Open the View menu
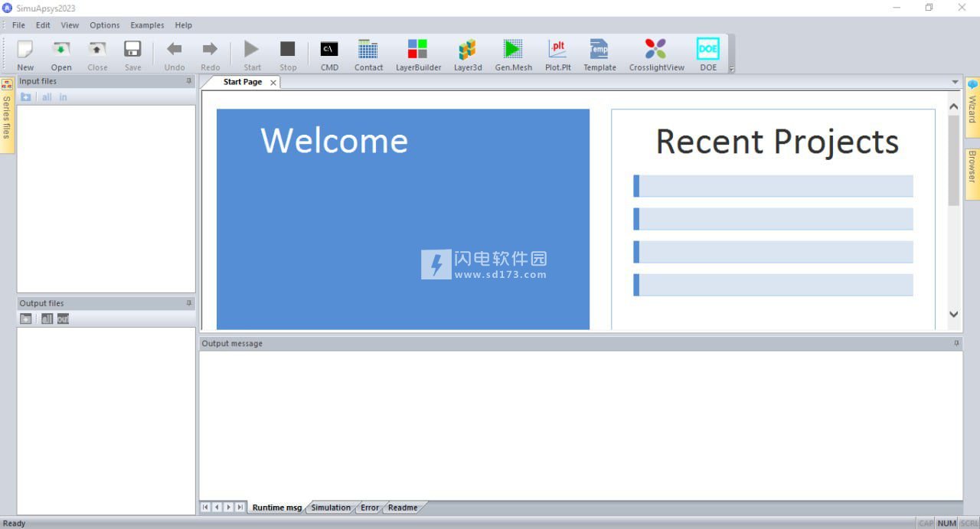 point(70,25)
